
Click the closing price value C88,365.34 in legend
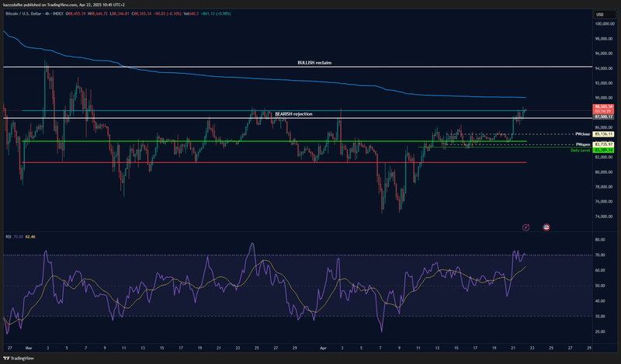[x=142, y=13]
